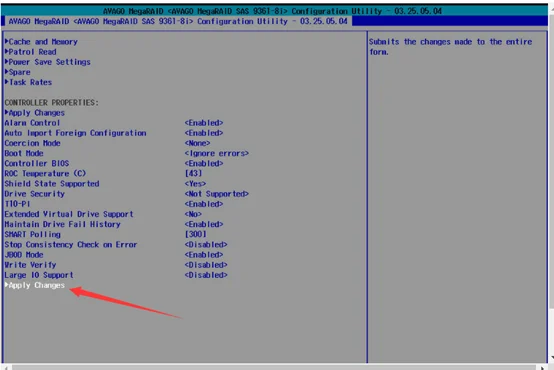Toggle Write Verify Disabled value
The width and height of the screenshot is (554, 370).
click(x=206, y=265)
